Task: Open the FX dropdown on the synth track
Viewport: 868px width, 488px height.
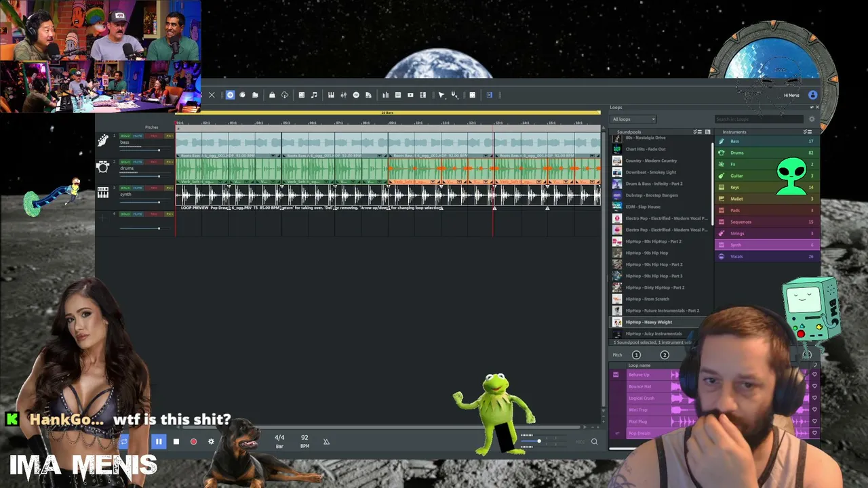Action: (x=170, y=188)
